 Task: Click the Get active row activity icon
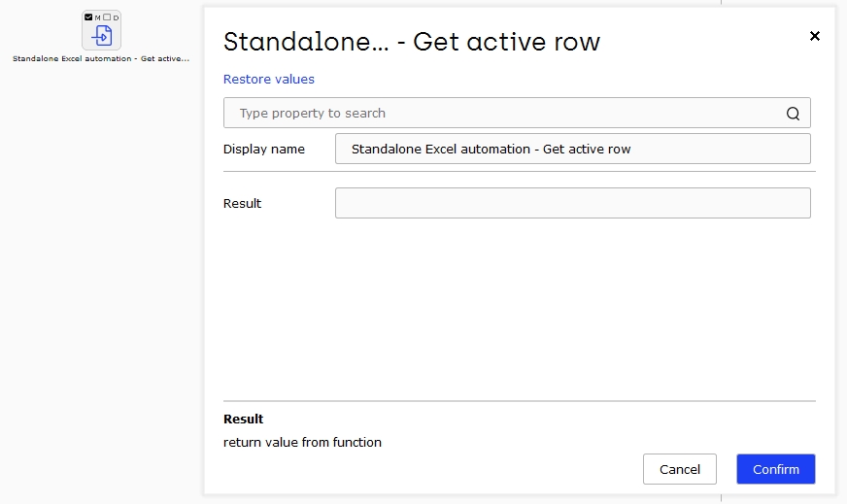pos(102,36)
